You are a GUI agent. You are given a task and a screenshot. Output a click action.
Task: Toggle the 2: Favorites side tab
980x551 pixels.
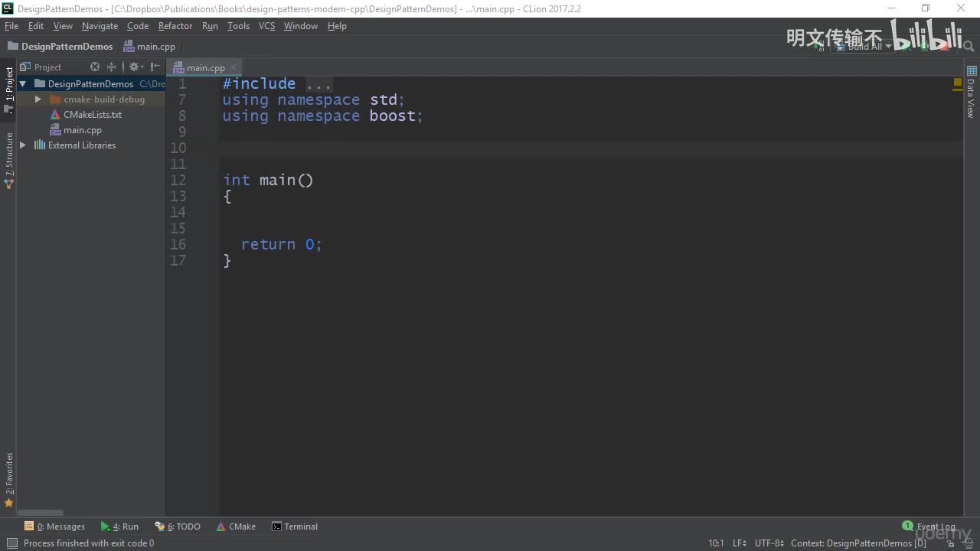9,480
